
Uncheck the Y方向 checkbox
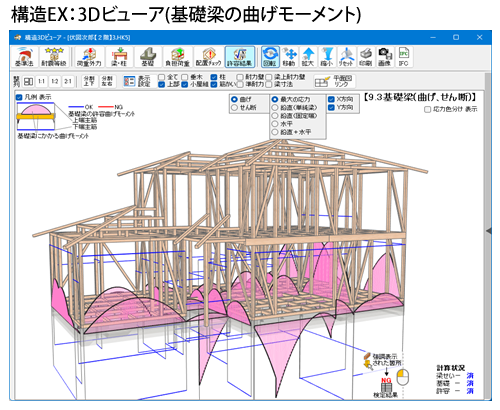pos(331,107)
